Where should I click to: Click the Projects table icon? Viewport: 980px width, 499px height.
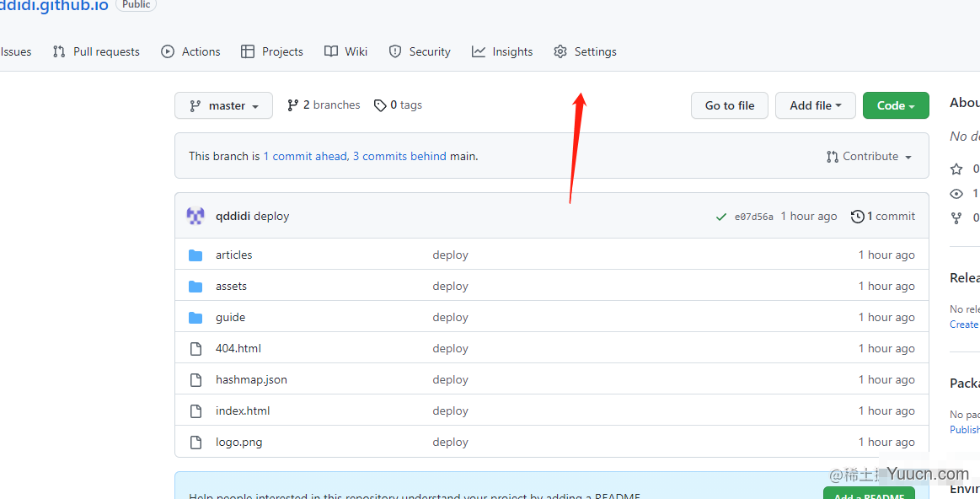pyautogui.click(x=248, y=52)
